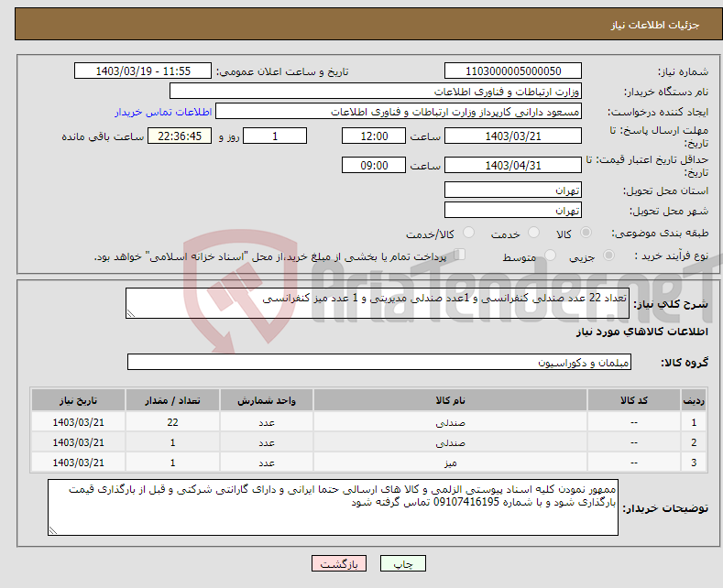Screen dimensions: 723x588
Task: Select the متوسط purchase type radio
Action: pos(550,256)
